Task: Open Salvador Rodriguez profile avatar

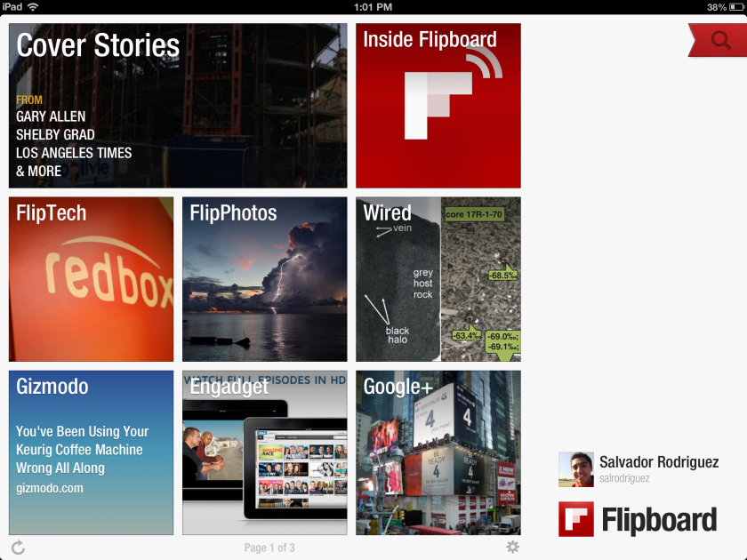Action: point(576,469)
